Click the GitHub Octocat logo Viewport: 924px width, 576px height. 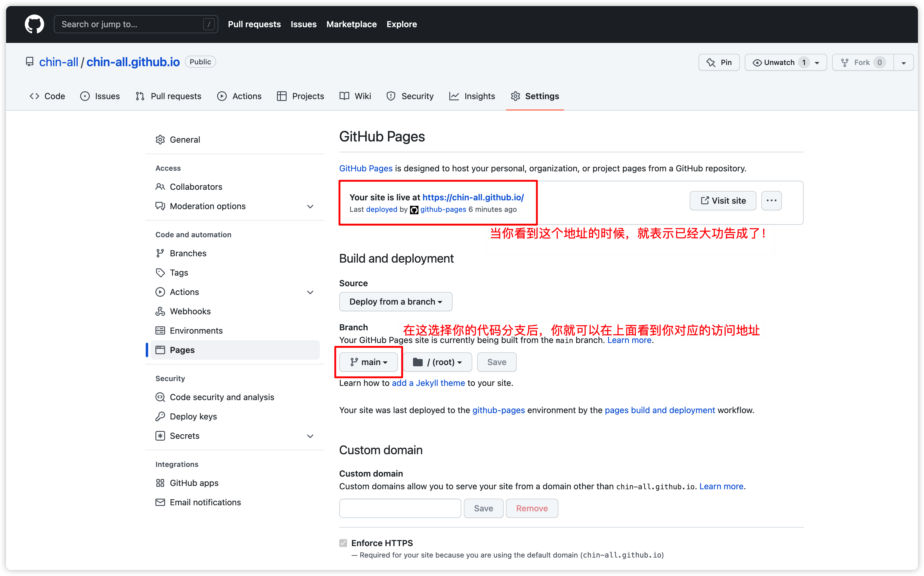point(34,24)
